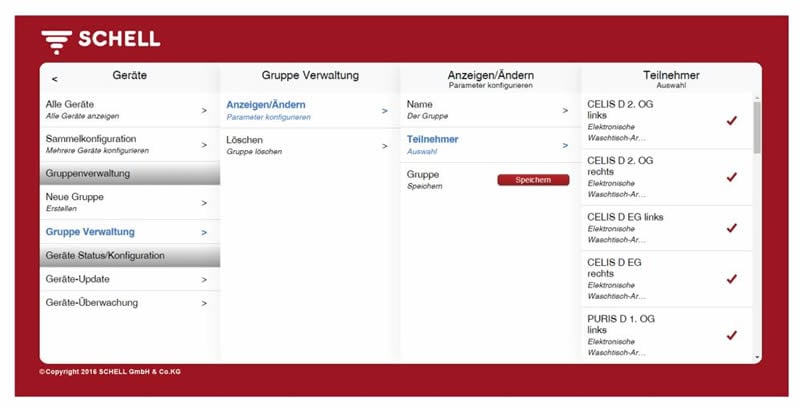Click the Geräte column header
The height and width of the screenshot is (408, 800).
click(x=130, y=75)
